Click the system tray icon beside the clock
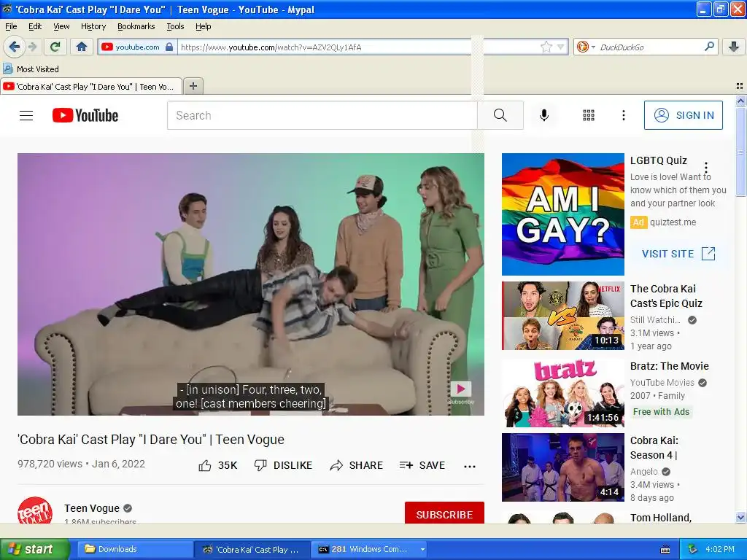747x560 pixels. coord(693,549)
